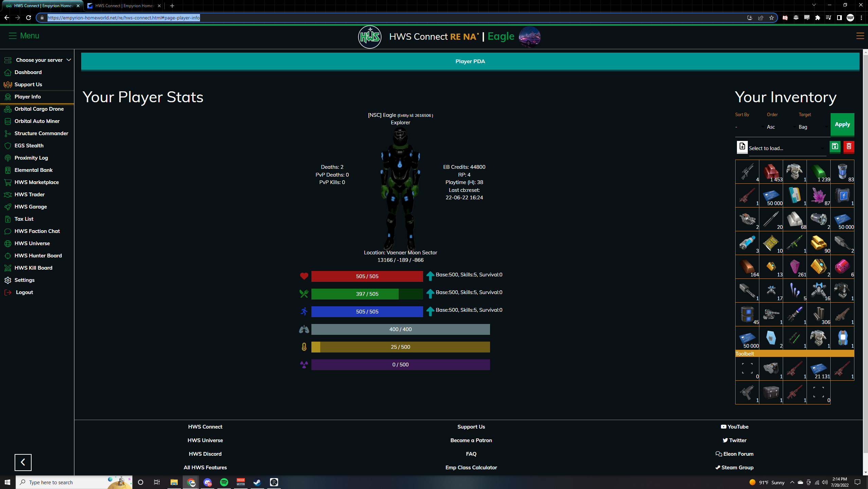Click the red delete inventory icon

[849, 147]
